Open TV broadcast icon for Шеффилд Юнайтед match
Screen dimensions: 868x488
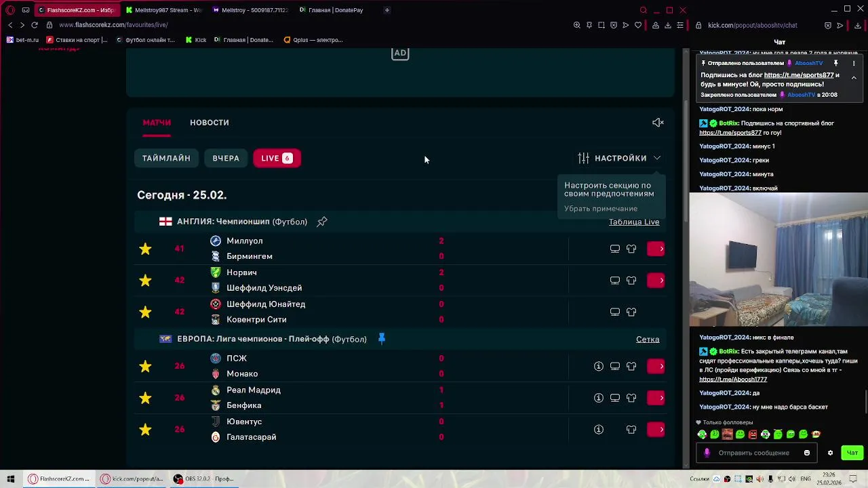click(615, 312)
